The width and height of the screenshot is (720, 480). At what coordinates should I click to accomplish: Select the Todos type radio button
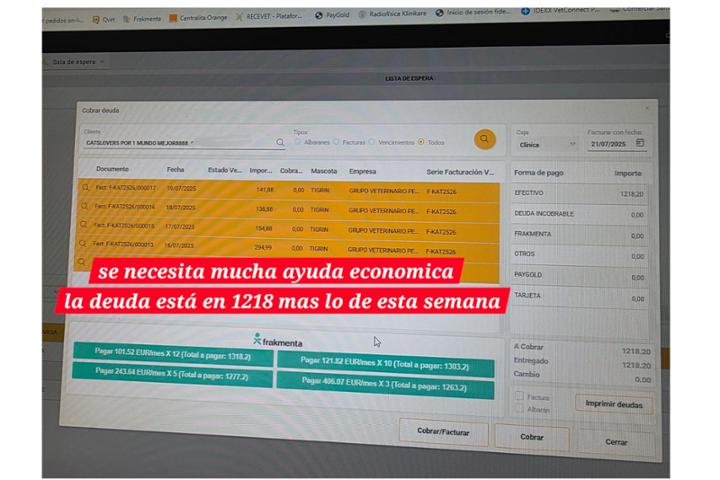click(421, 142)
